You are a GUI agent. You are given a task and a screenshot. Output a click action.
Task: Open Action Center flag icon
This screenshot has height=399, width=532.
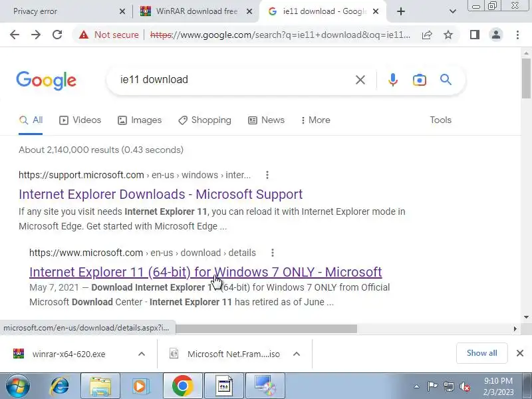point(433,386)
